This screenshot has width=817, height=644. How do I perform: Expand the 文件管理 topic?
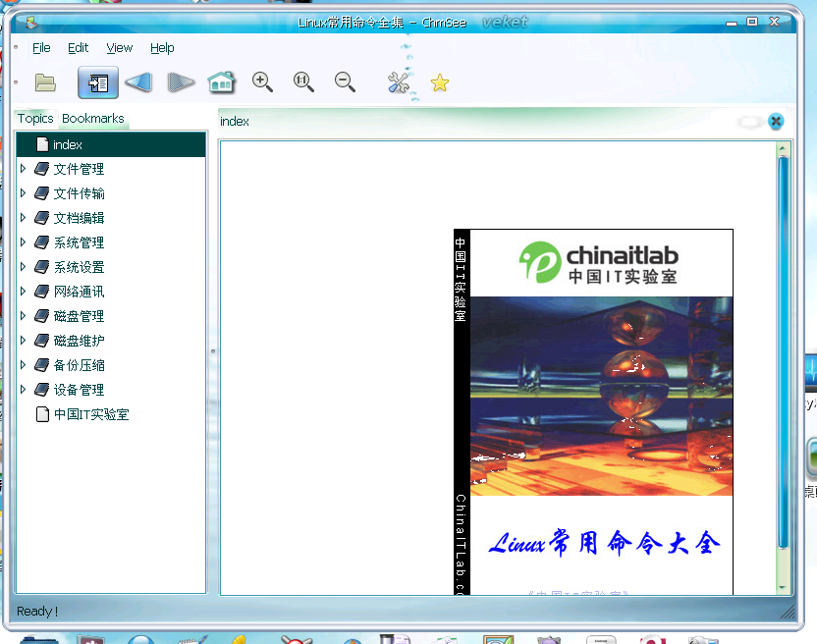coord(23,168)
